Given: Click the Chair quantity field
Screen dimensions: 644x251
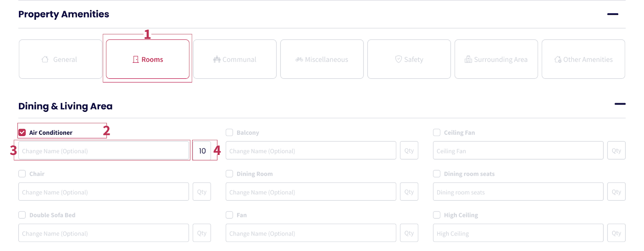Looking at the screenshot, I should tap(202, 192).
